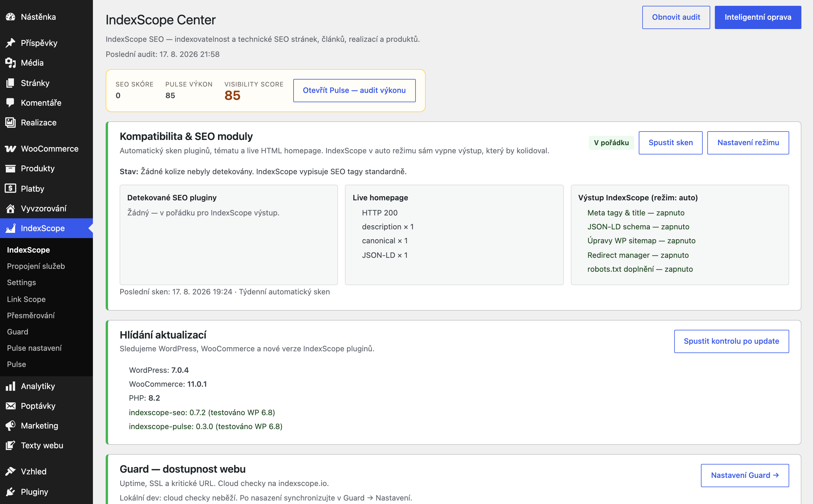Click the Vzhled brush icon

coord(10,471)
